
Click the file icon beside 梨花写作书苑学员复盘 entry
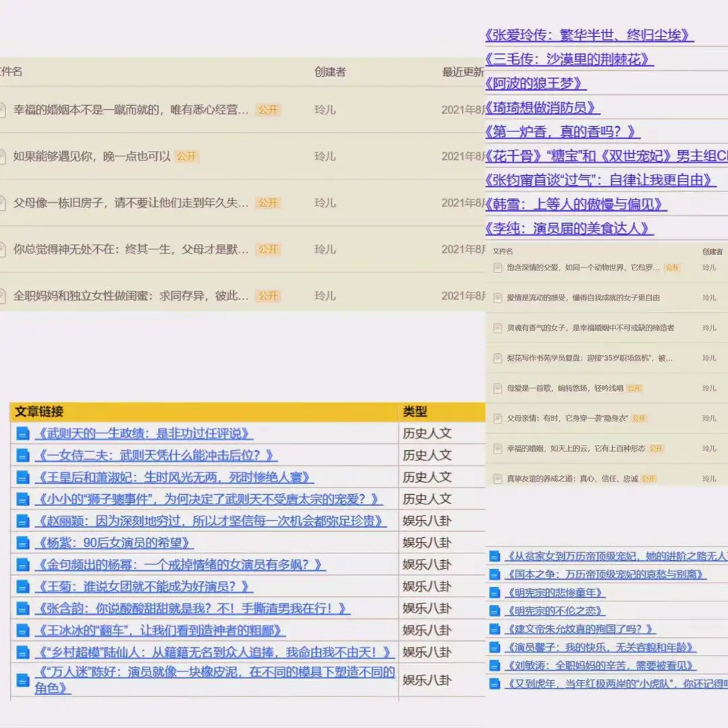pos(497,359)
